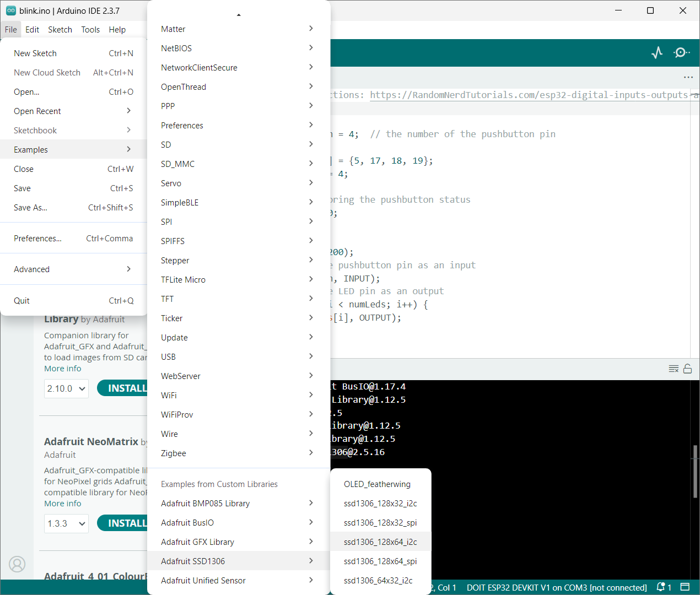
Task: Open the Sketch menu
Action: [x=60, y=30]
